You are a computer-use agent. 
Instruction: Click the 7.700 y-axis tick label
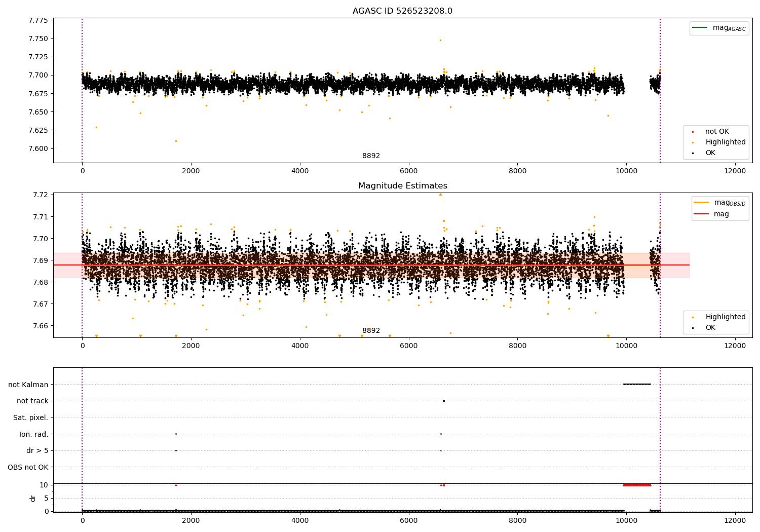[x=38, y=75]
